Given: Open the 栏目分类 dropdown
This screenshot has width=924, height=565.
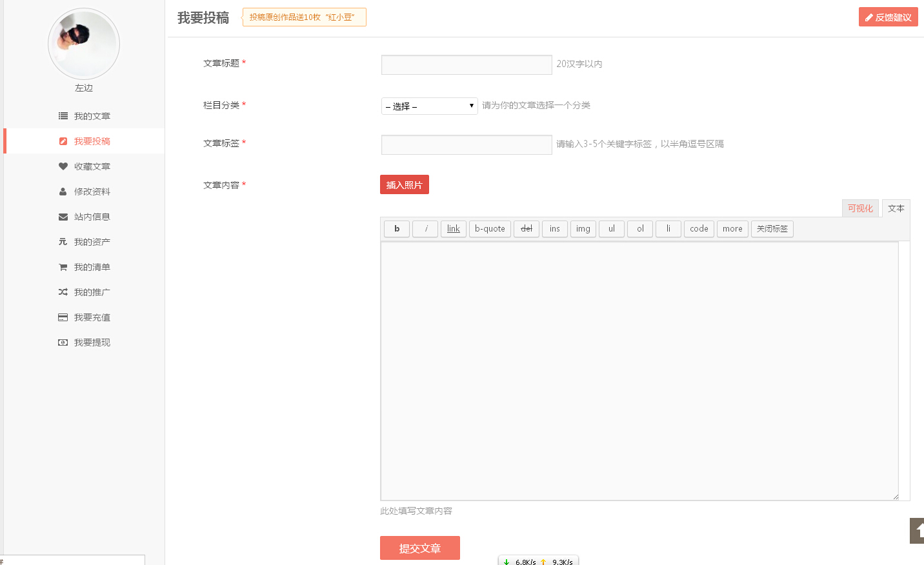Looking at the screenshot, I should coord(429,106).
